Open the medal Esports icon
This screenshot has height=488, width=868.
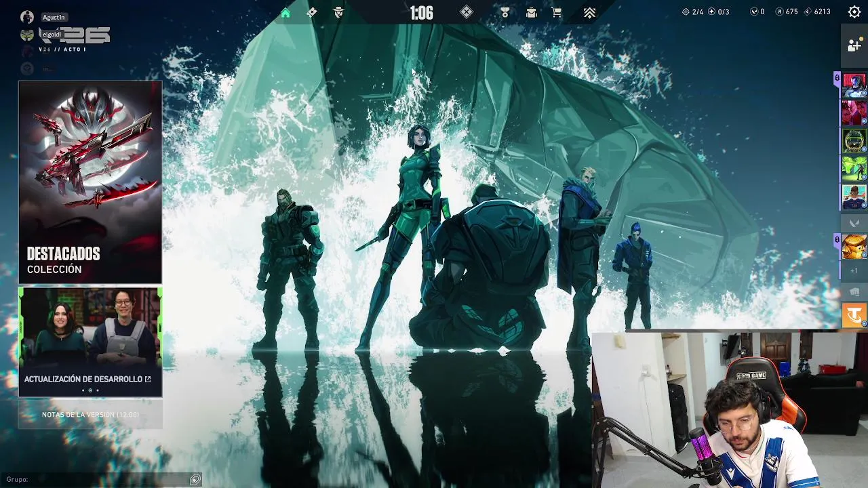click(505, 12)
